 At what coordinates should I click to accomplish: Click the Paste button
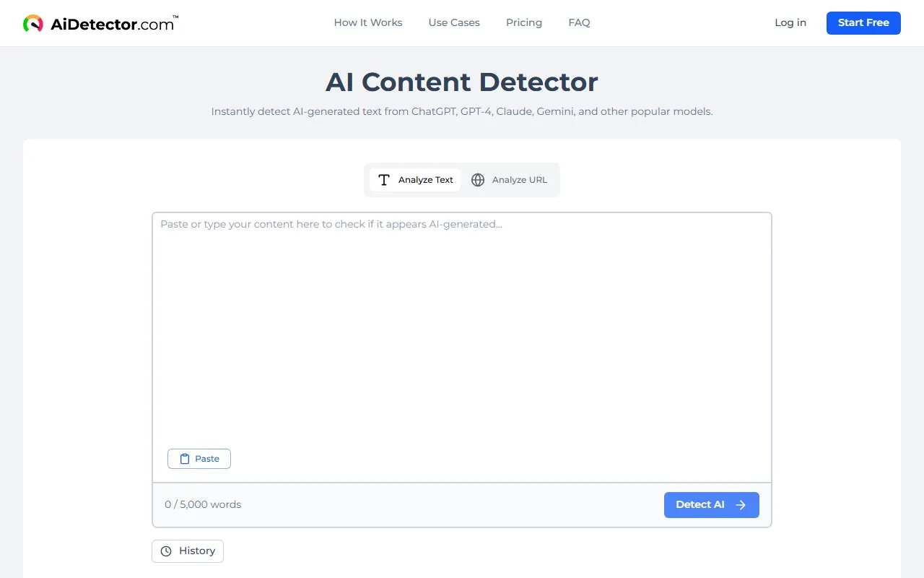tap(199, 458)
